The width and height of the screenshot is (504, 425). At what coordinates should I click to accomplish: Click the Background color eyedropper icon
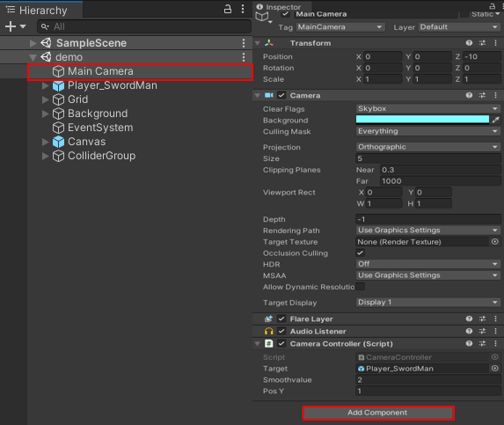495,120
